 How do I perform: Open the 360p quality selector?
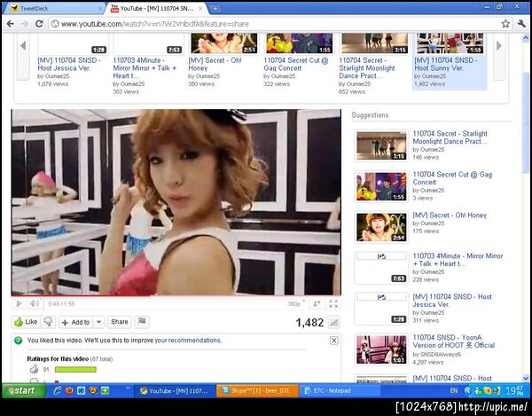coord(295,303)
